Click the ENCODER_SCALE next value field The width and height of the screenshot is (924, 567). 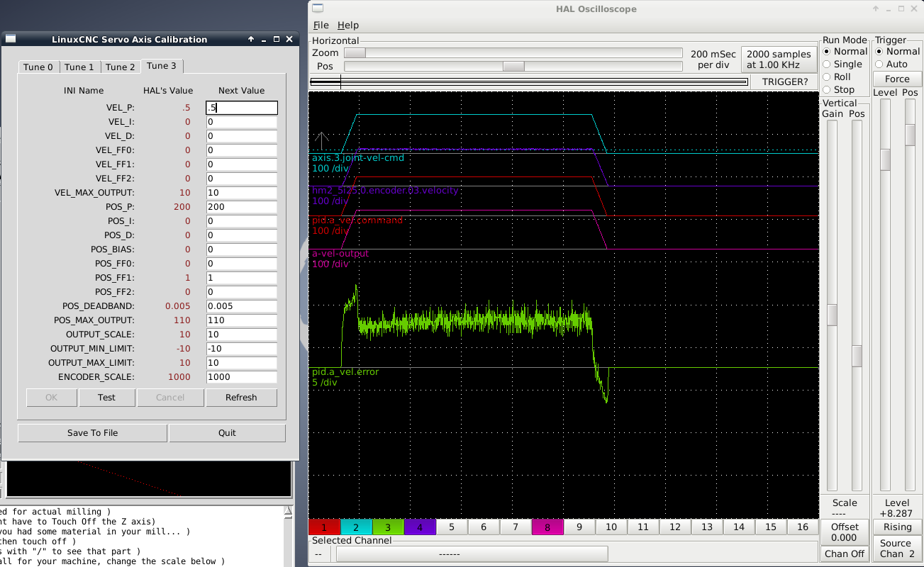[241, 377]
